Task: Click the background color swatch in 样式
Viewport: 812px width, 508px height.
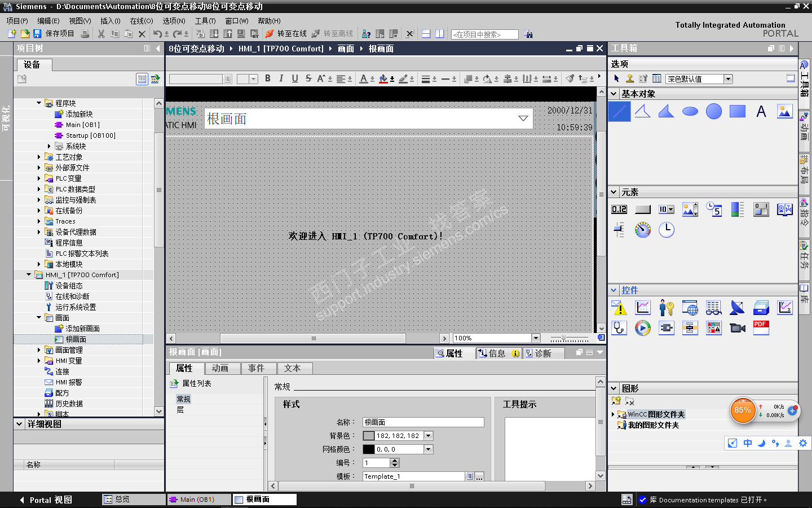Action: click(x=369, y=436)
